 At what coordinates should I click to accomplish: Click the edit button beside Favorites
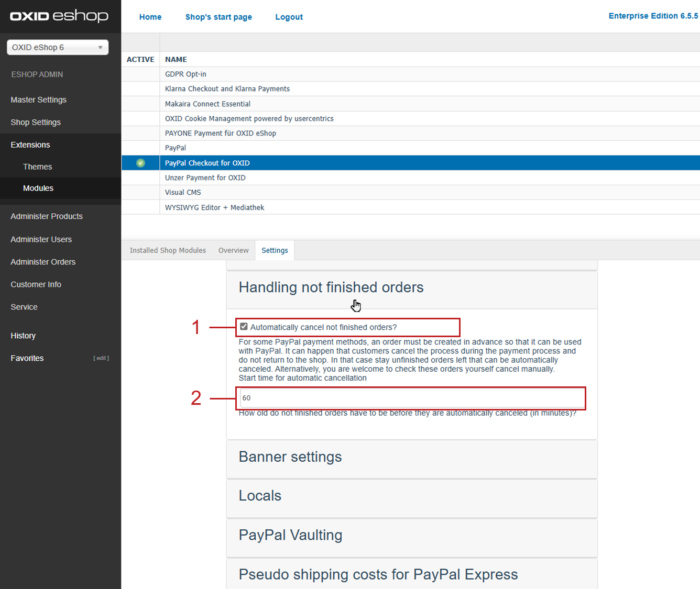101,358
